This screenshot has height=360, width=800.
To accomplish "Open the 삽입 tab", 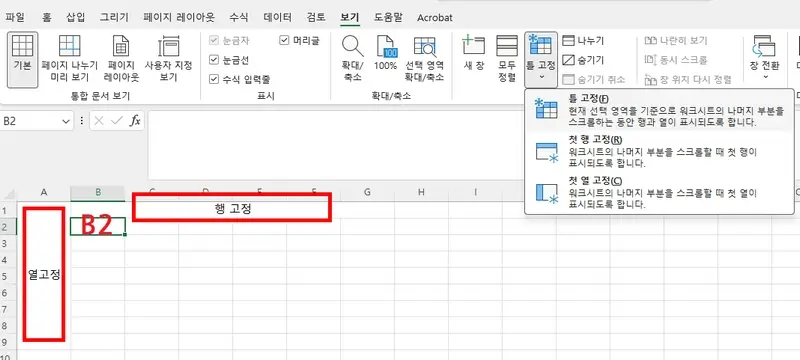I will click(76, 17).
